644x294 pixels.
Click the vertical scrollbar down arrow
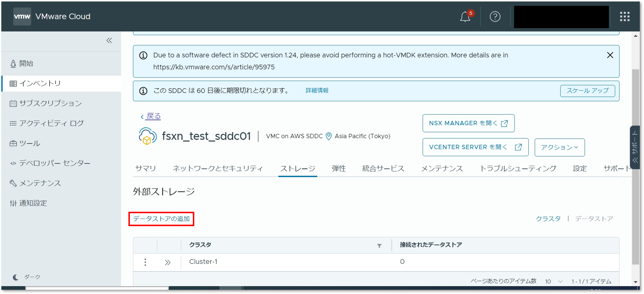pos(635,282)
